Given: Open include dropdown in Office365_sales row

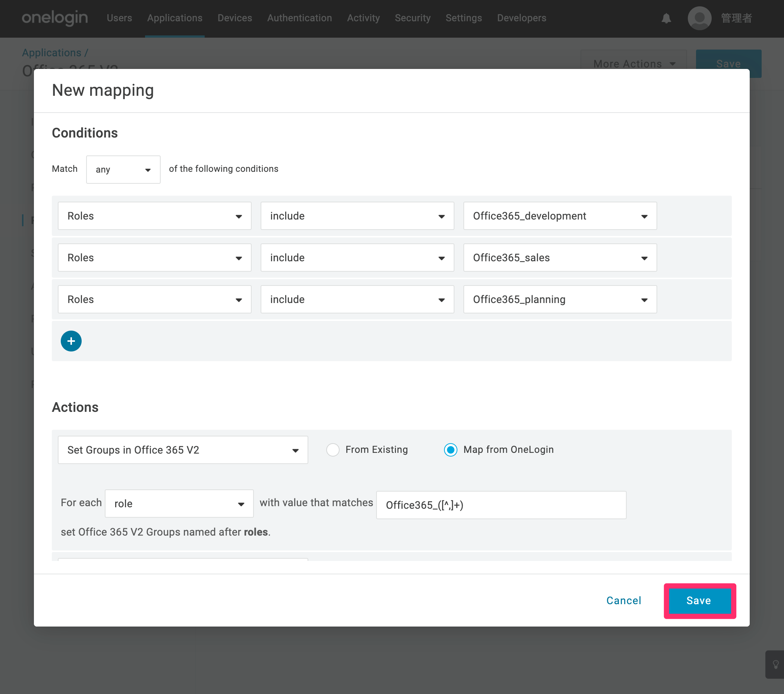Looking at the screenshot, I should pyautogui.click(x=357, y=258).
